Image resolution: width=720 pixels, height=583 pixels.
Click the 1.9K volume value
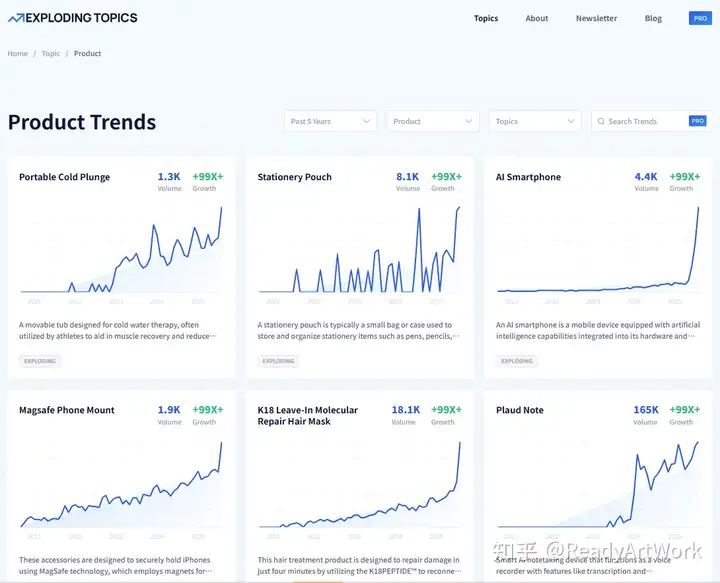pyautogui.click(x=169, y=410)
